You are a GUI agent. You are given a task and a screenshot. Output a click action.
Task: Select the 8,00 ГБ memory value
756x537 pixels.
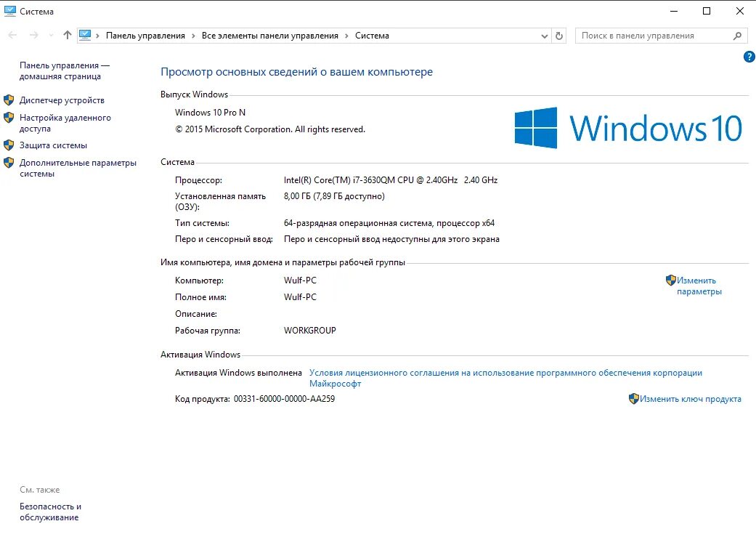point(334,196)
